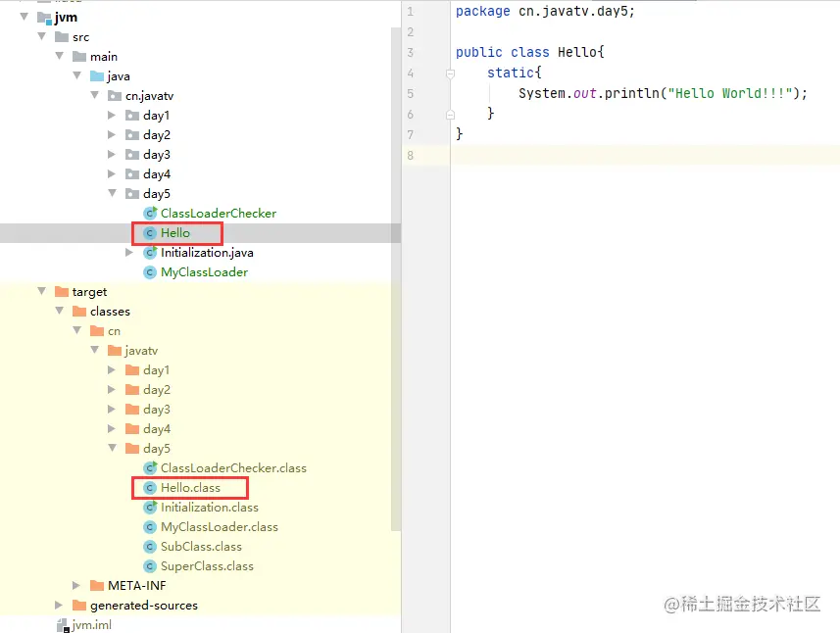
Task: Expand the Initialization.java node arrow
Action: (x=129, y=252)
